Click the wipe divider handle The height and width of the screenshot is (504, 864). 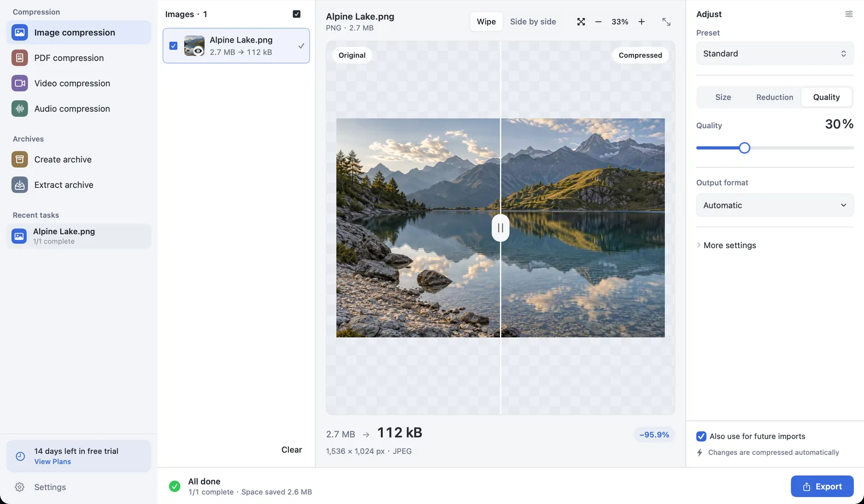[x=501, y=228]
